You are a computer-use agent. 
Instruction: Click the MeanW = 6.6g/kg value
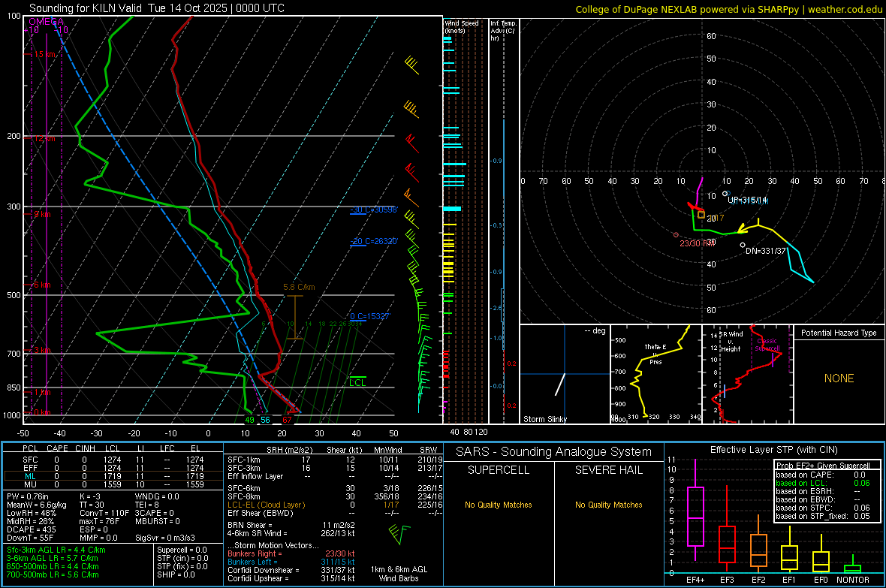pos(36,505)
